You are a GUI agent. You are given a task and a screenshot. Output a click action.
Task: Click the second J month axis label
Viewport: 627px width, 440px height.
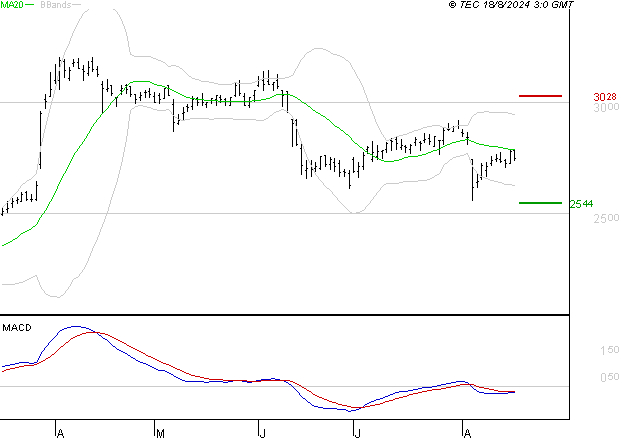(357, 434)
